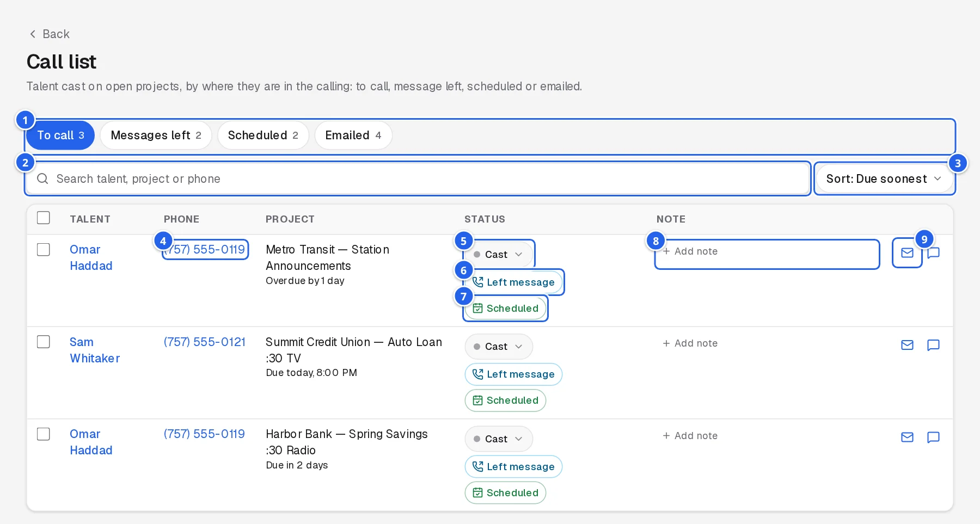The height and width of the screenshot is (524, 980).
Task: Click the 'Metro Transit — Station Announcements' project text
Action: click(x=328, y=258)
